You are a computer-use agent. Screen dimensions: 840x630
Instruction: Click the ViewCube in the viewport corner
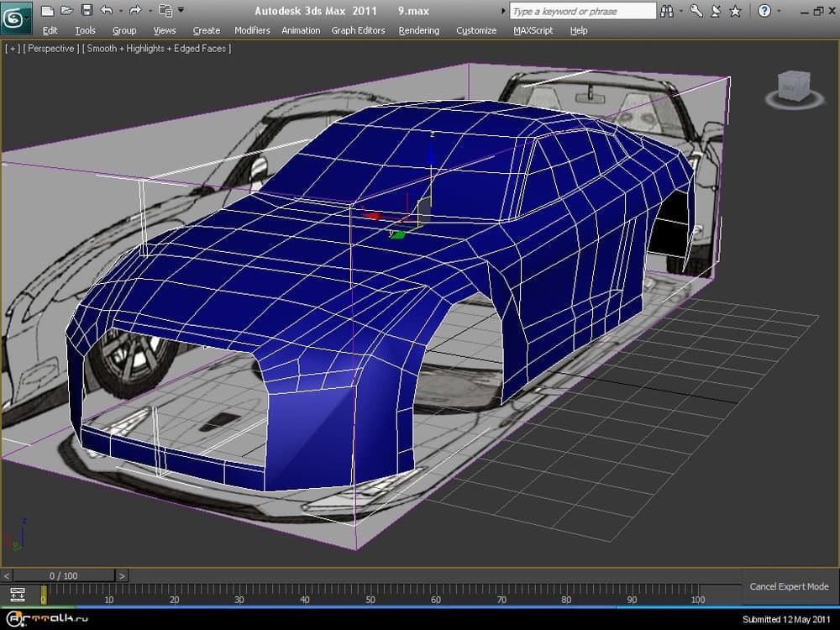794,87
